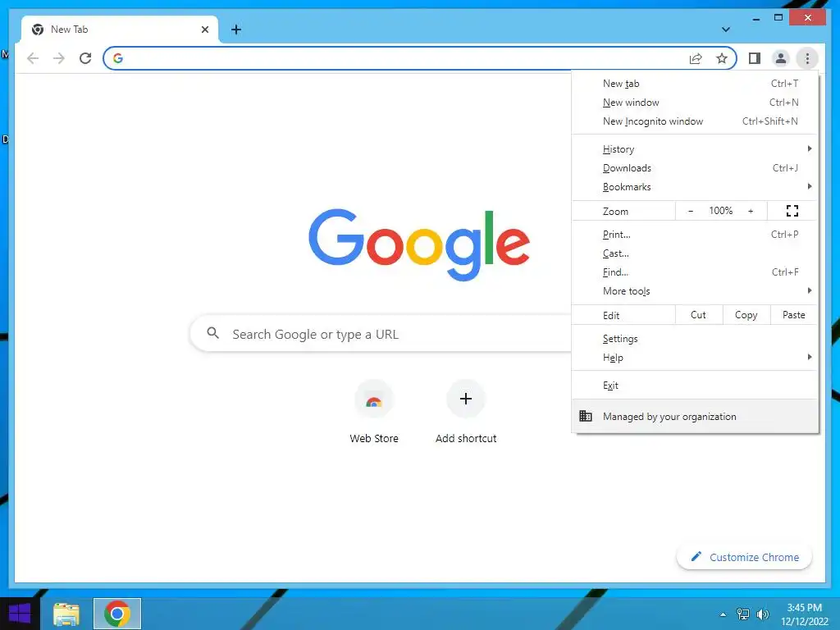Open Settings from the menu
The image size is (840, 630).
[x=695, y=339]
